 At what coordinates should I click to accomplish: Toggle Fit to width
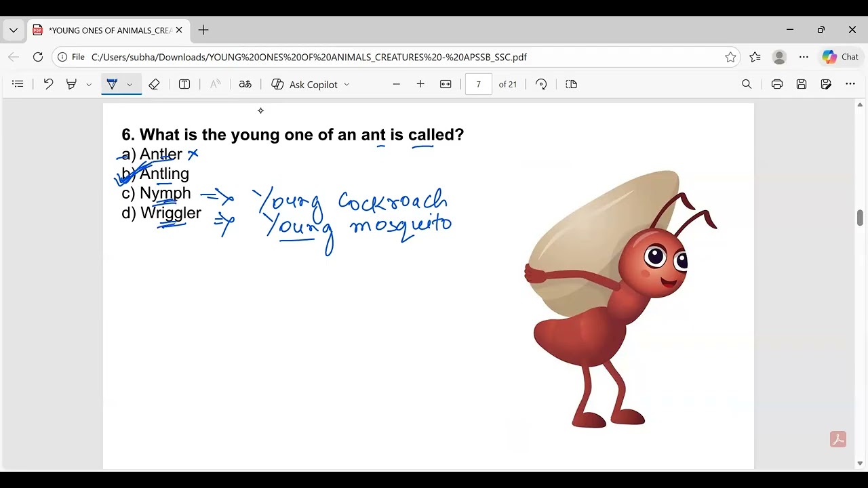click(446, 84)
